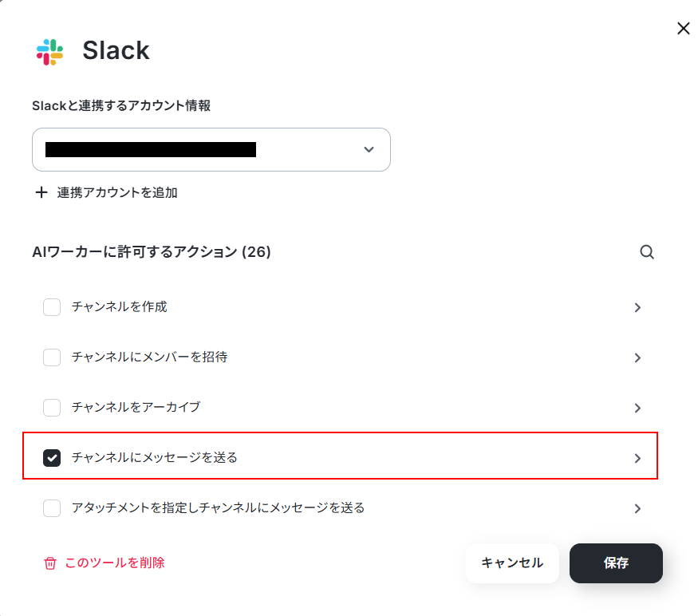Expand chevron for チャンネルにメンバーを招待
The image size is (698, 616).
pyautogui.click(x=637, y=357)
